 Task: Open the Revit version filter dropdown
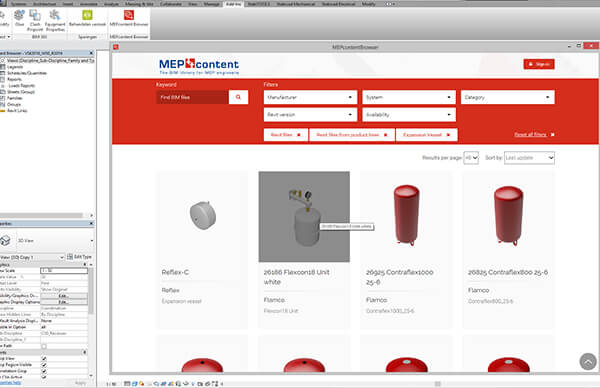pyautogui.click(x=310, y=114)
